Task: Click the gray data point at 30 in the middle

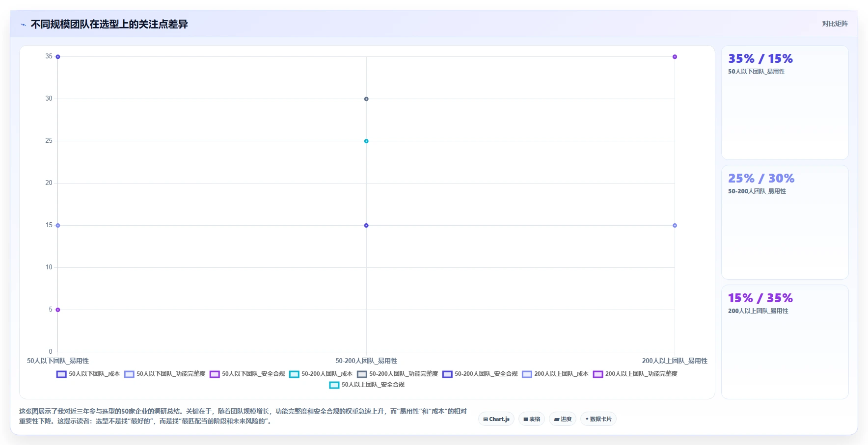Action: pyautogui.click(x=366, y=99)
